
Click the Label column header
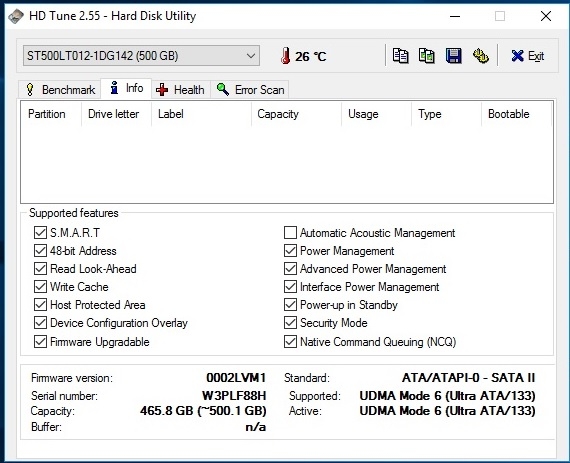[201, 114]
